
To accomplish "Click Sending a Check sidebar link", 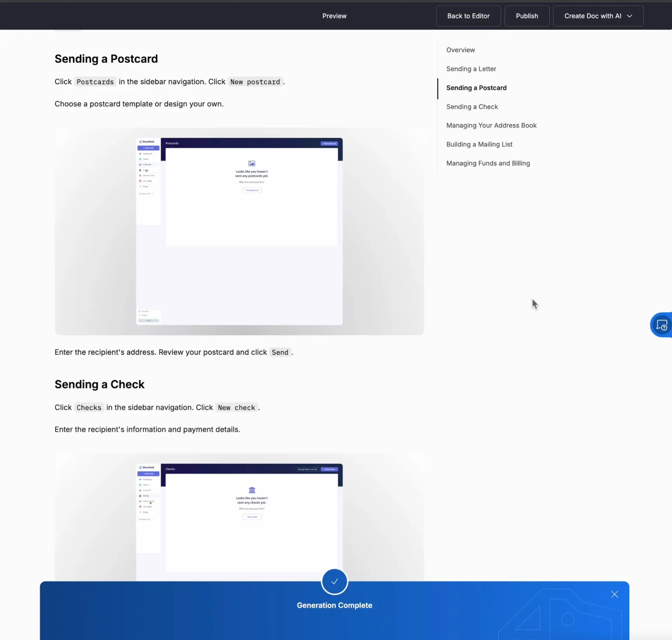I will tap(471, 106).
